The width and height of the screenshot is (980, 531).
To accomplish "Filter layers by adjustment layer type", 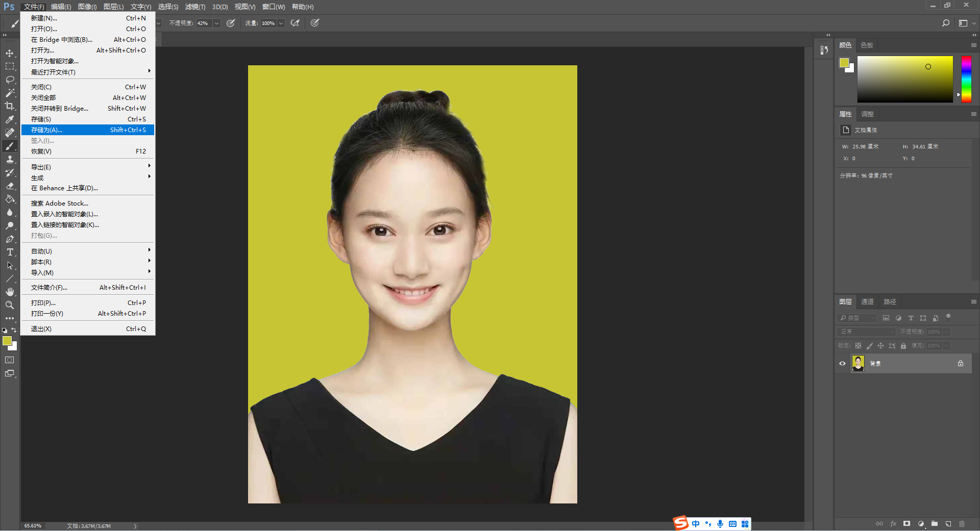I will pos(898,318).
